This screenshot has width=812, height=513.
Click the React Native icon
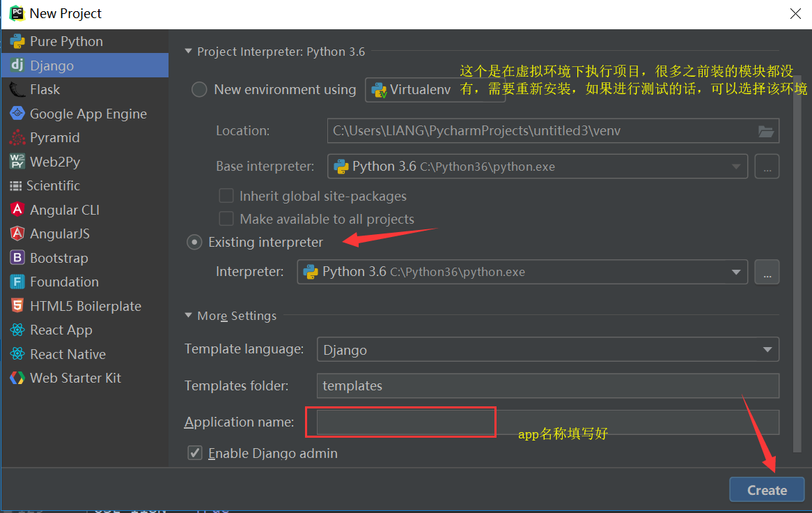point(17,354)
